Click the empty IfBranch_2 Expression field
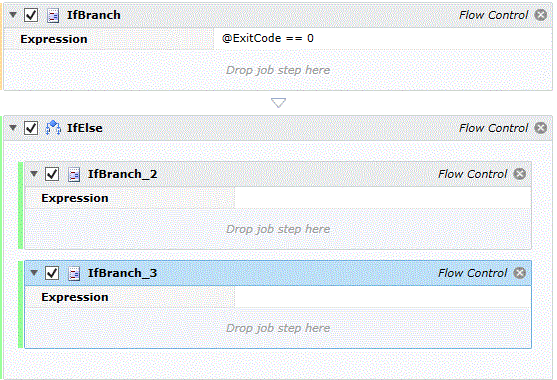557x380 pixels. (x=383, y=198)
